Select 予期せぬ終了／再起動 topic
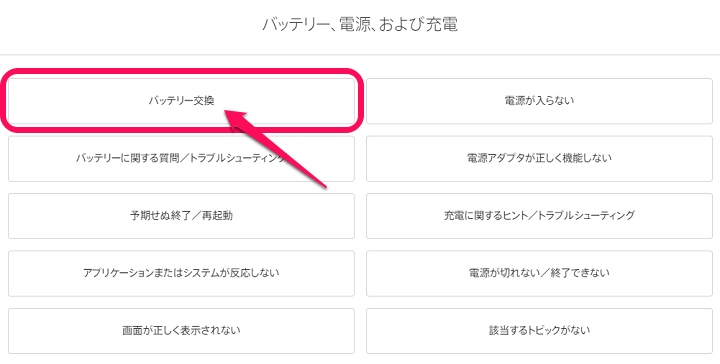The image size is (720, 364). pyautogui.click(x=181, y=216)
